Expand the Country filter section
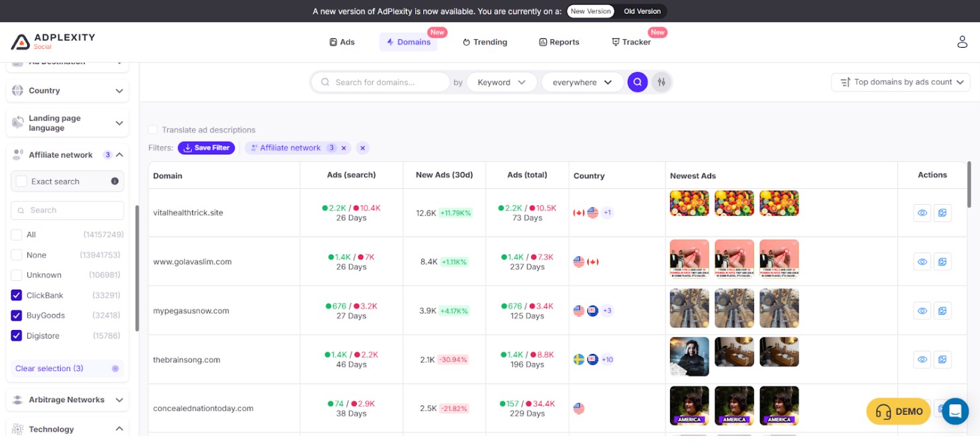 [67, 90]
